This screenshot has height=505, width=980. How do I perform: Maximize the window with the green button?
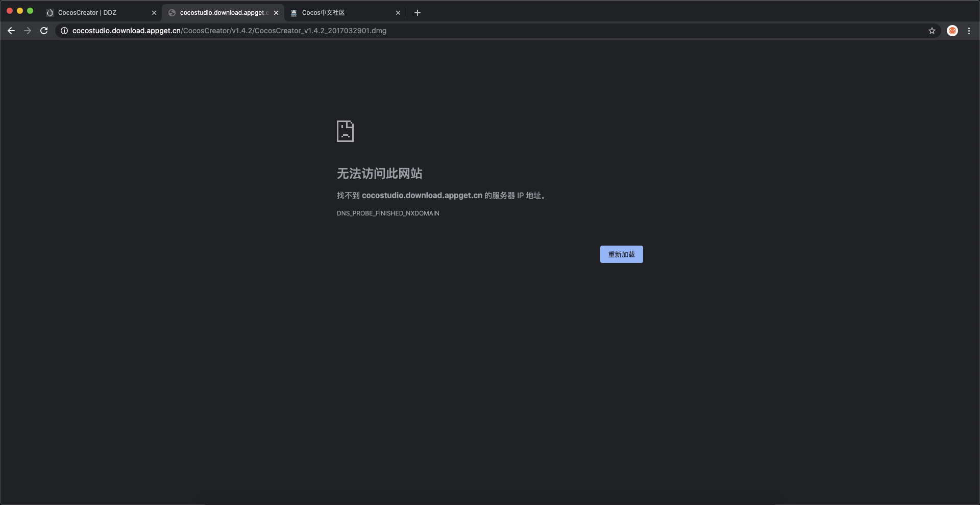tap(30, 11)
